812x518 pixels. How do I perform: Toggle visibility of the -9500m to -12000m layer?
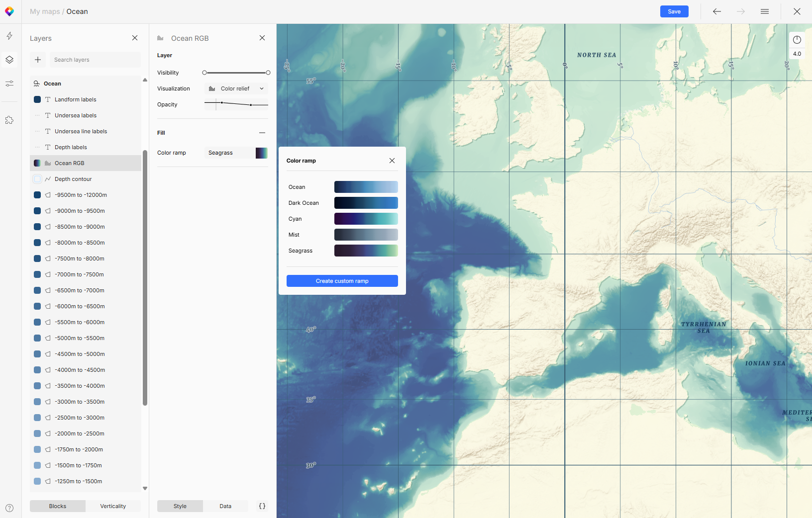pos(37,194)
